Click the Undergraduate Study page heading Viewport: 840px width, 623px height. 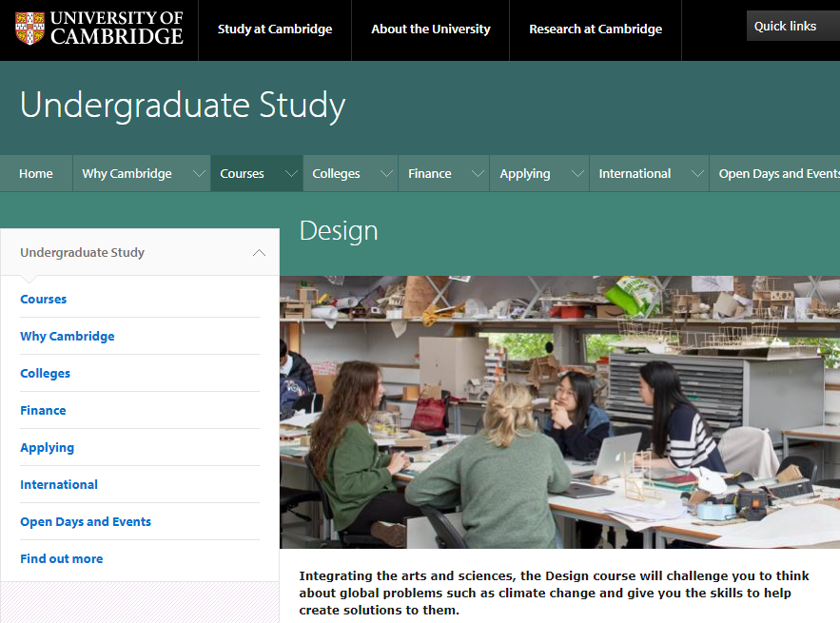[x=183, y=106]
